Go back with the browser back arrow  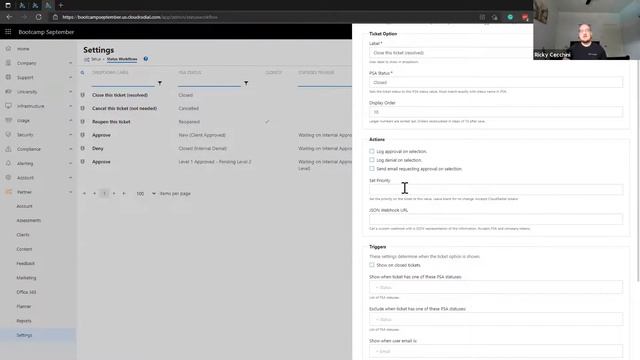point(9,17)
